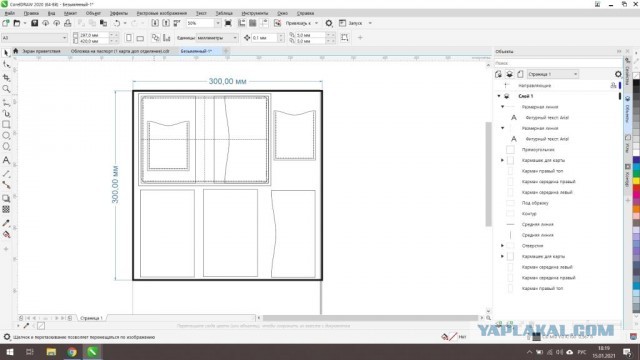Switch page to landscape orientation
The width and height of the screenshot is (640, 360).
click(140, 38)
